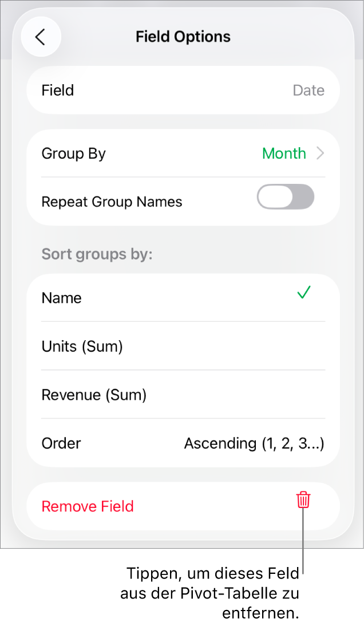364x626 pixels.
Task: Sort groups by Units (Sum)
Action: [x=82, y=347]
